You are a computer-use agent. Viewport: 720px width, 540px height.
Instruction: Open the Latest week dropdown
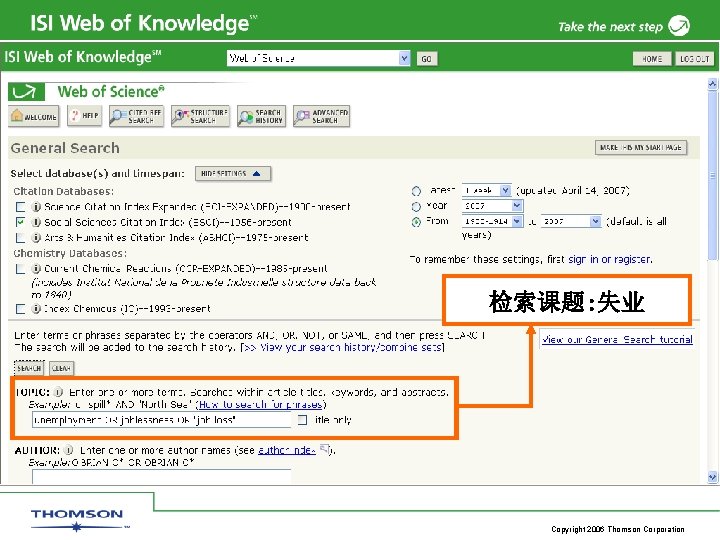tap(486, 190)
